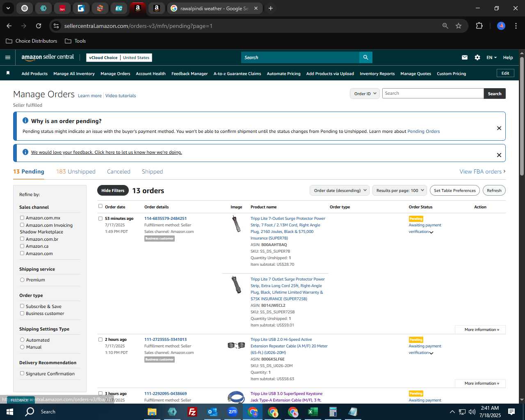Click the Refresh button

tap(494, 190)
